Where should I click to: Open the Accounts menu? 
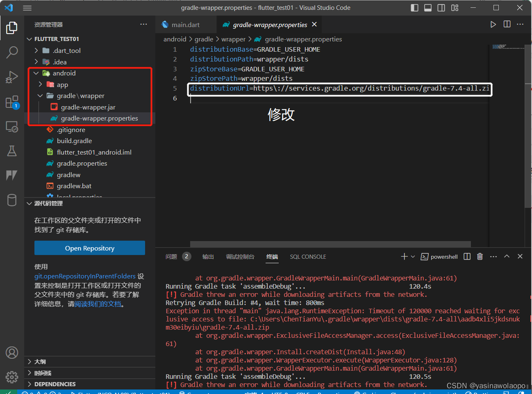click(12, 353)
